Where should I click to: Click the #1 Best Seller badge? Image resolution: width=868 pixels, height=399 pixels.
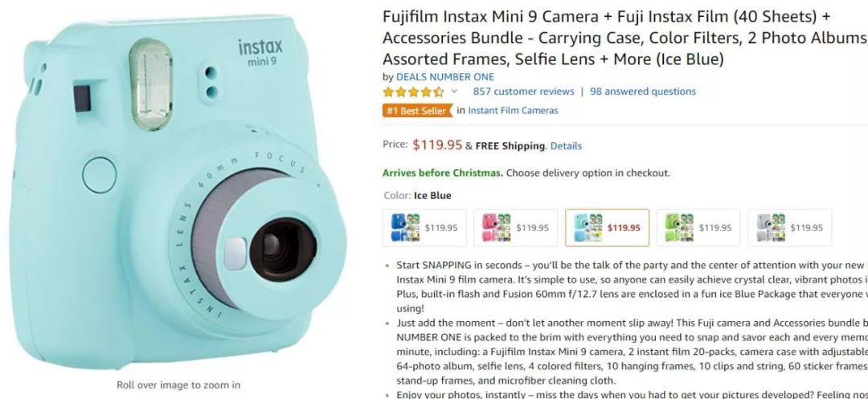click(x=417, y=111)
